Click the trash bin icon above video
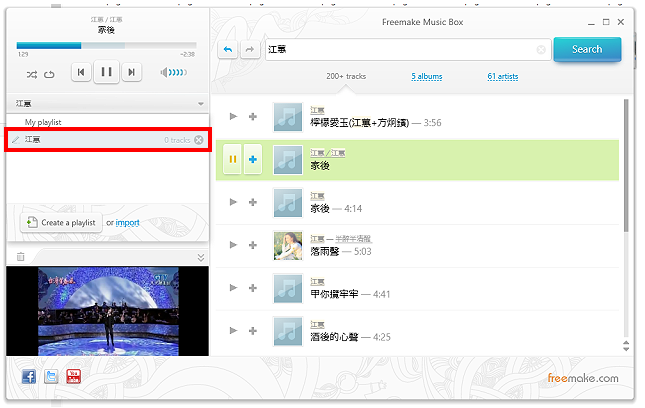 [x=21, y=257]
